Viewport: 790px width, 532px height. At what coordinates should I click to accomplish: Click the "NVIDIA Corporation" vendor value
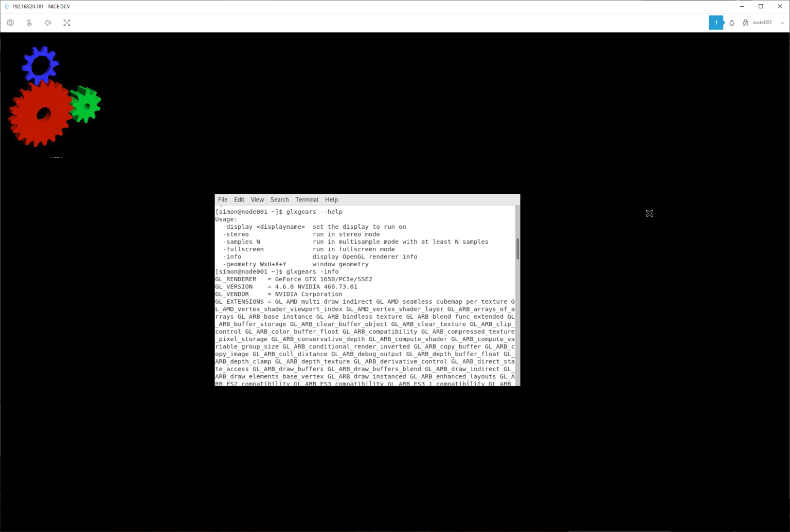pos(309,295)
